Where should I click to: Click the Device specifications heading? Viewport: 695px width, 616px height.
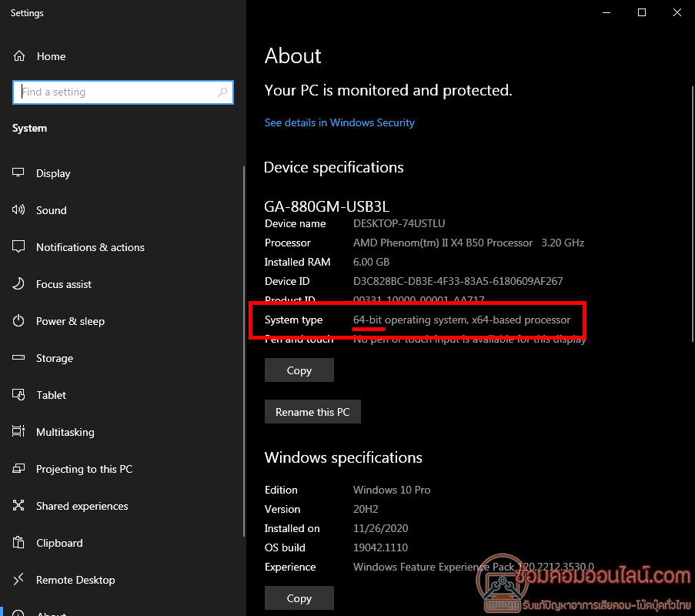[x=334, y=167]
